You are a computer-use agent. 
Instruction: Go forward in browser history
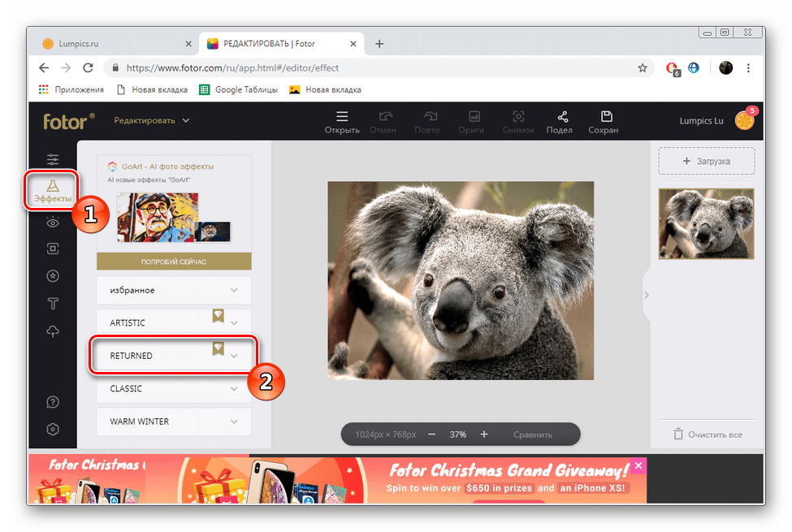[66, 67]
